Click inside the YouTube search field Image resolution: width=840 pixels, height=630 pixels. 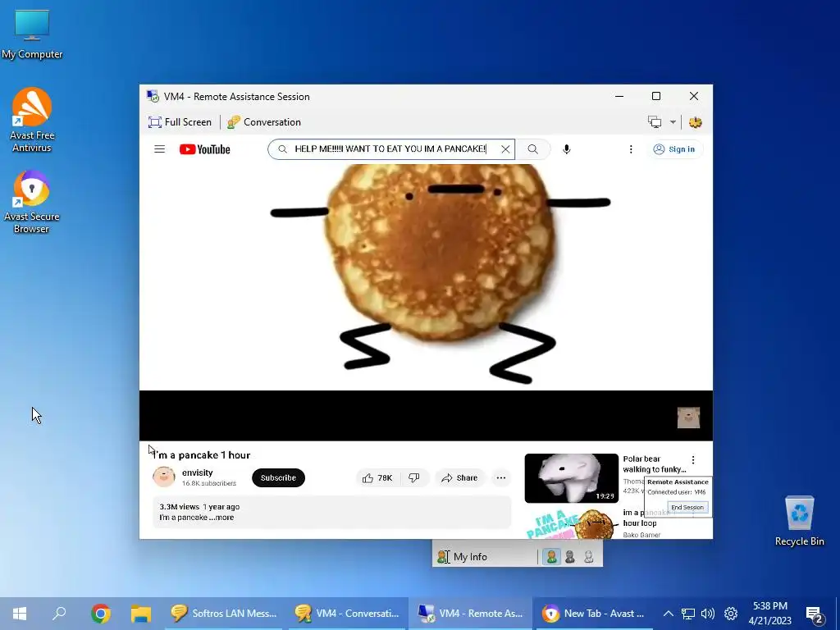tap(390, 149)
